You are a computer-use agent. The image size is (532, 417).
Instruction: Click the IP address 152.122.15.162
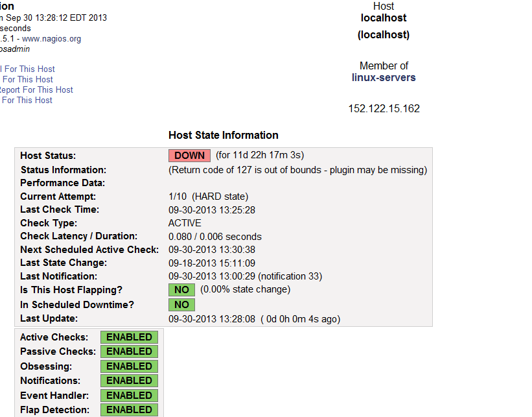[x=384, y=109]
